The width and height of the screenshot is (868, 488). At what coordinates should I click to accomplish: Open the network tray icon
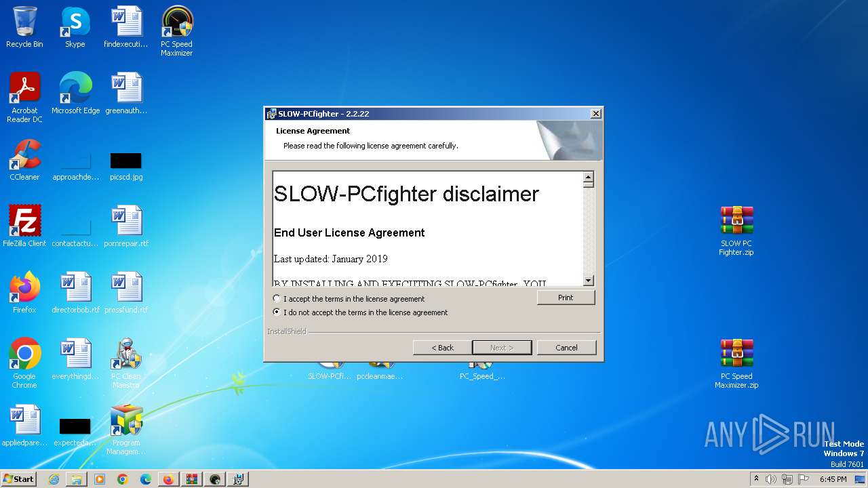coord(787,479)
